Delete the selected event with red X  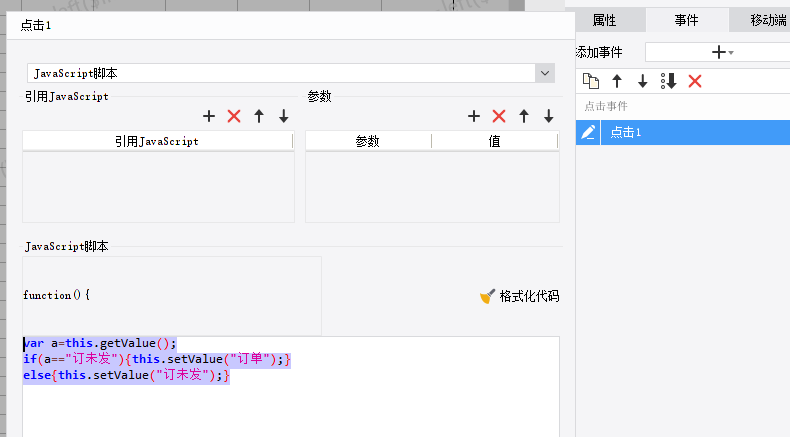[695, 81]
